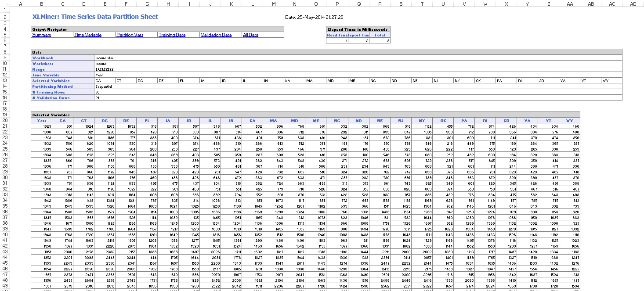The image size is (644, 291).
Task: Select the Year column heading cell
Action: click(x=42, y=121)
